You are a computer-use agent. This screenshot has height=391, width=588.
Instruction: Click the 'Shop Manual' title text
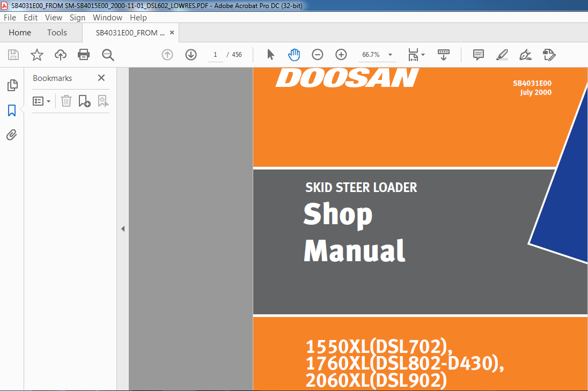tap(355, 232)
